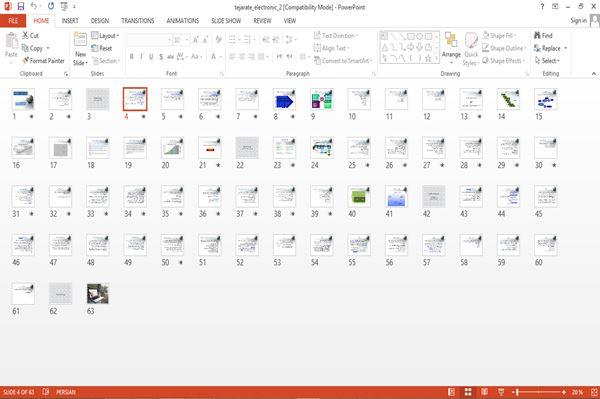600x399 pixels.
Task: Select the oval shape in shapes gallery
Action: click(x=419, y=37)
